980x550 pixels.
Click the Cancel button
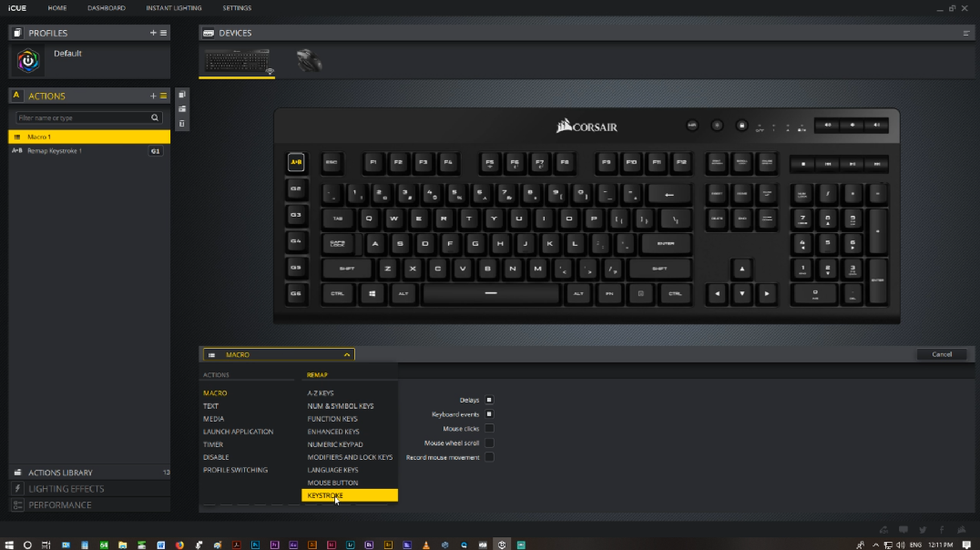941,354
